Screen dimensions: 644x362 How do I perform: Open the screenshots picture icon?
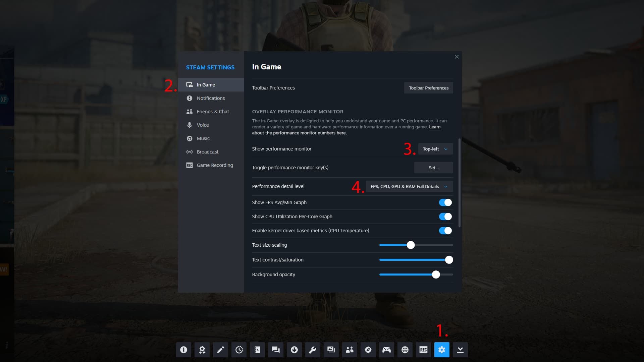(331, 350)
